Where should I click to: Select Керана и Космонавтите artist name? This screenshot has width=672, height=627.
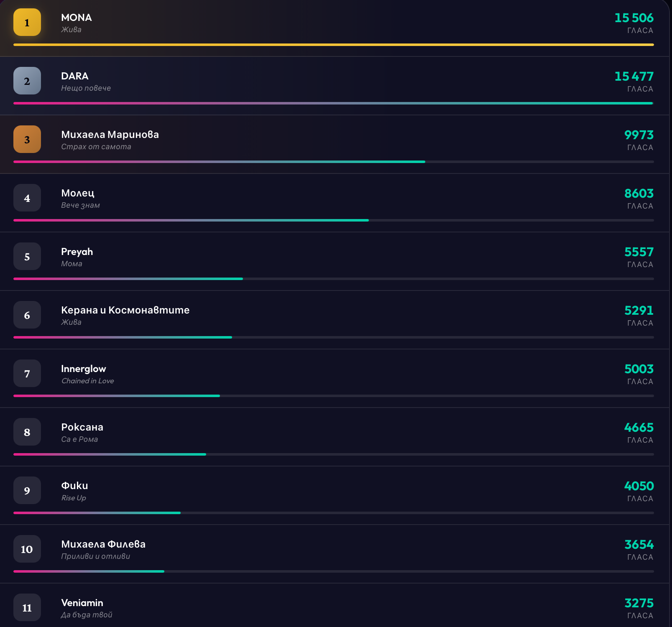[x=125, y=310]
